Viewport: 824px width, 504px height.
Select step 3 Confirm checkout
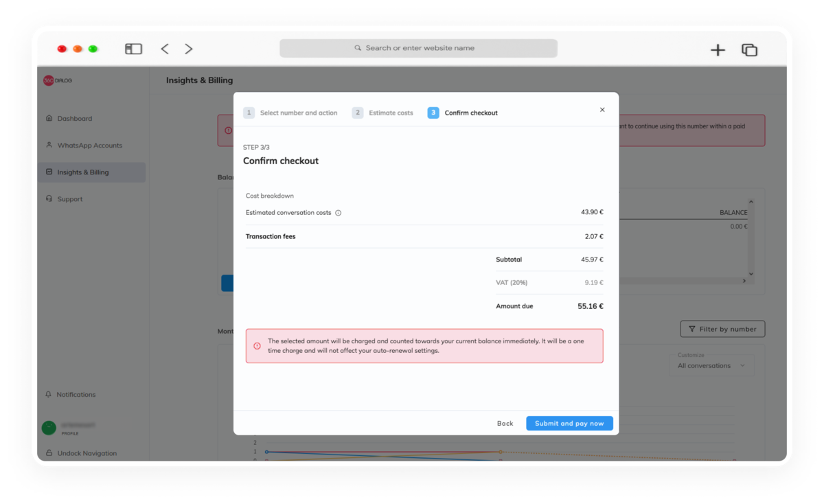[463, 113]
